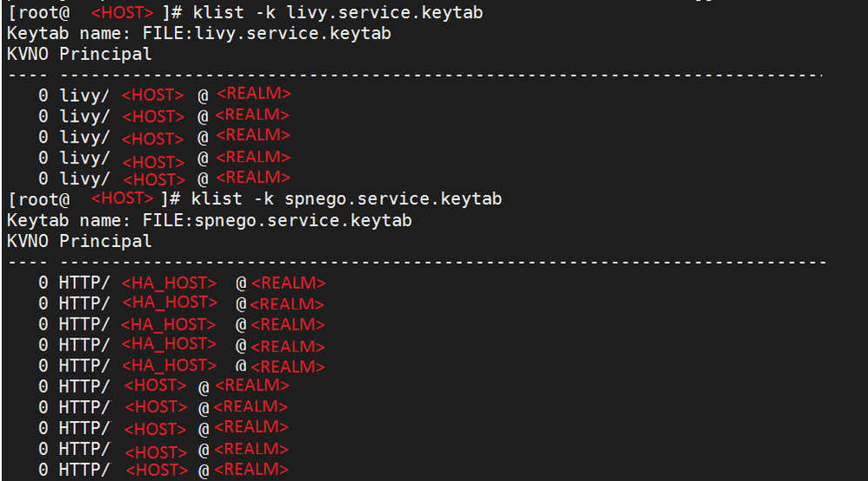The height and width of the screenshot is (481, 868).
Task: Click the line 'Keytab name: FILE:spnego.service.keytab'
Action: point(210,221)
